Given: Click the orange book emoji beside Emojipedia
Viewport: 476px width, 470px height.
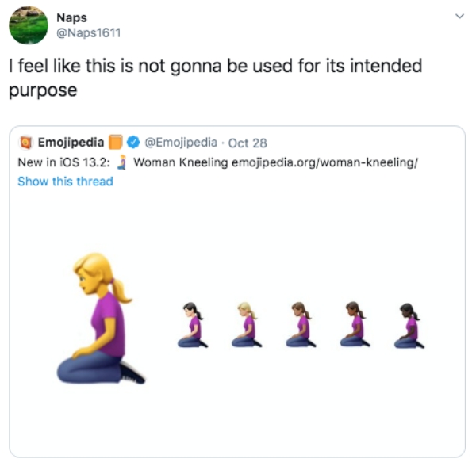Looking at the screenshot, I should coord(116,142).
